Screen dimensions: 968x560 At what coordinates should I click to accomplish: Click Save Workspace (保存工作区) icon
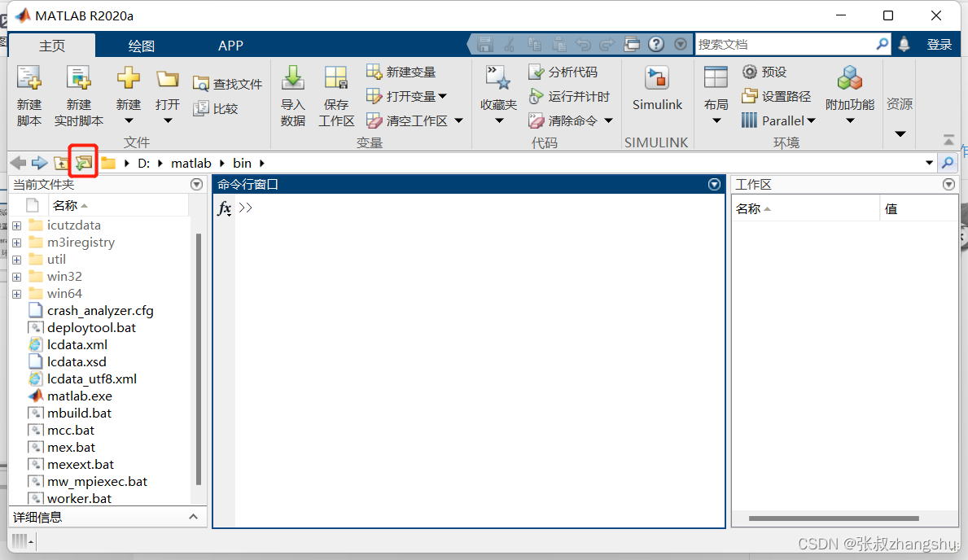[x=336, y=78]
